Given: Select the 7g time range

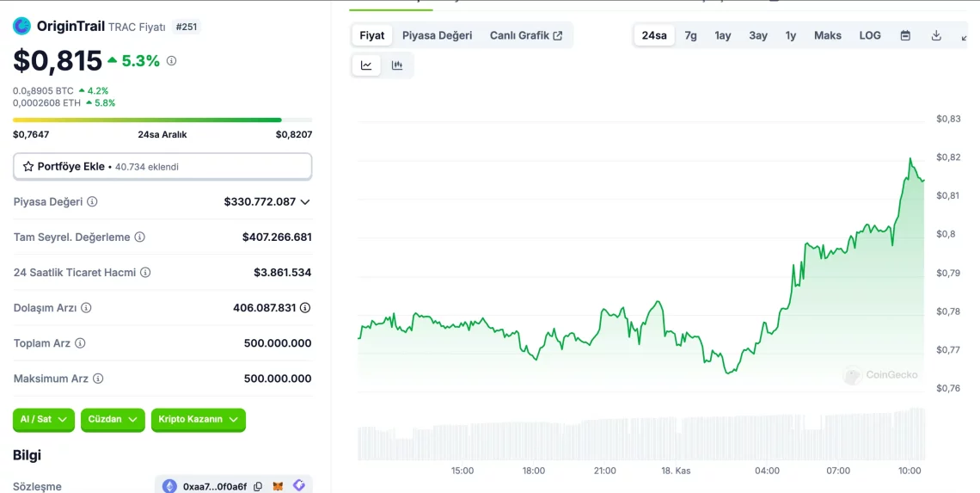Looking at the screenshot, I should coord(690,35).
